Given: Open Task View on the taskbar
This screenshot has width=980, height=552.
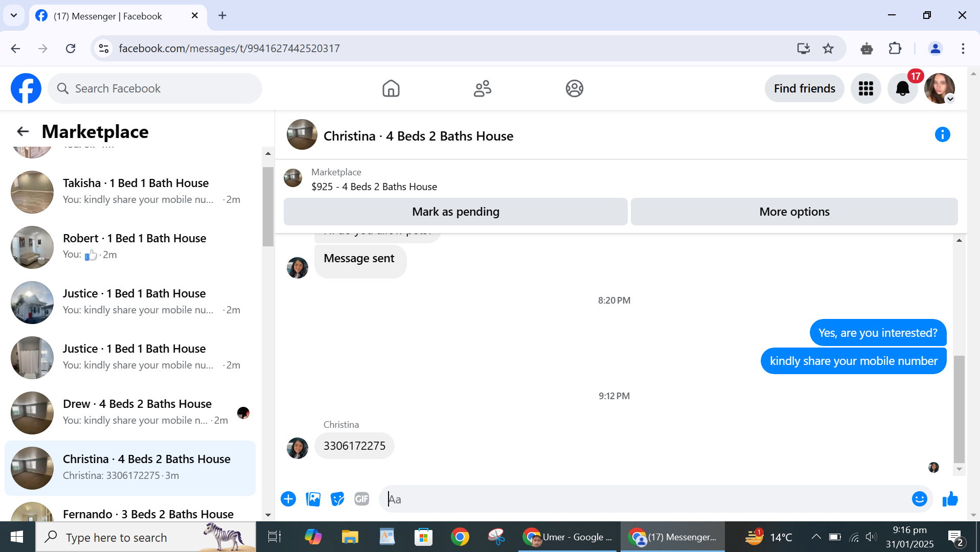Looking at the screenshot, I should coord(275,537).
